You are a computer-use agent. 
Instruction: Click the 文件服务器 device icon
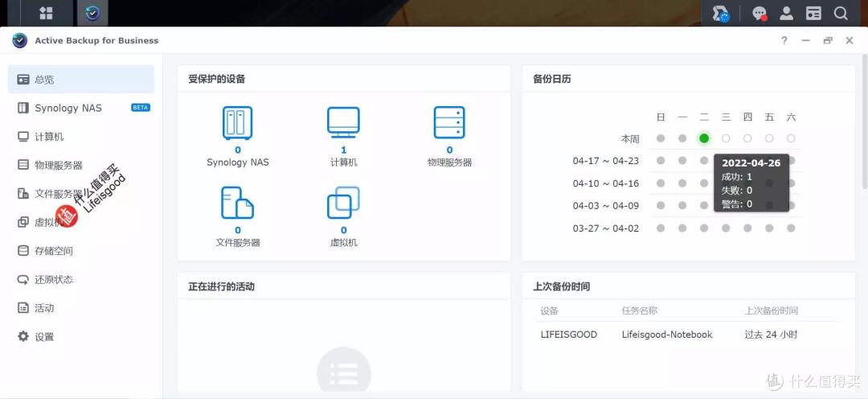(x=237, y=203)
